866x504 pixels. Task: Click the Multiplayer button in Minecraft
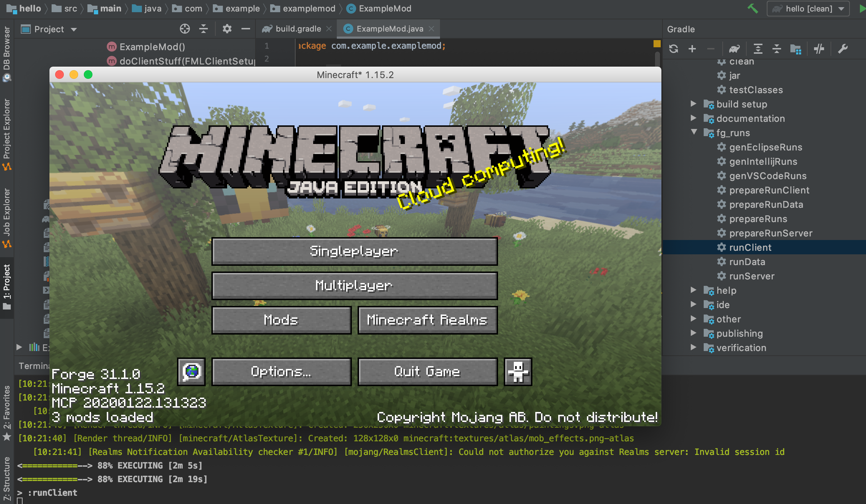[354, 285]
